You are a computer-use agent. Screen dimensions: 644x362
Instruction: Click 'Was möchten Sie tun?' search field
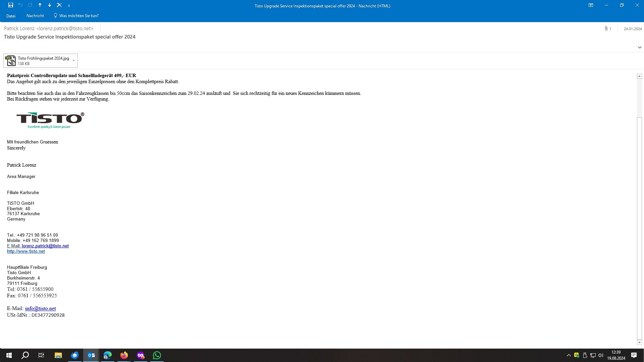point(79,16)
